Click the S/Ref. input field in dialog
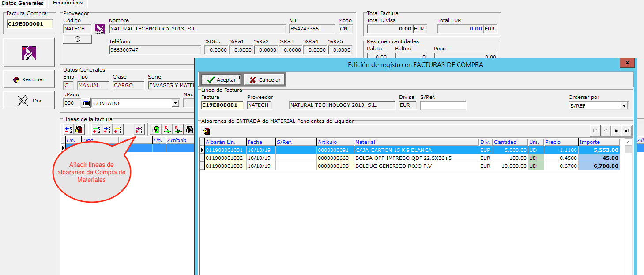The height and width of the screenshot is (275, 644). point(443,106)
